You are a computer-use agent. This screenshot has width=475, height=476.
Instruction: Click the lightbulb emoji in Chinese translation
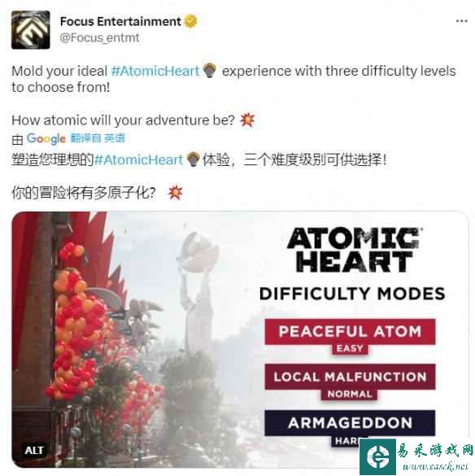click(x=193, y=159)
